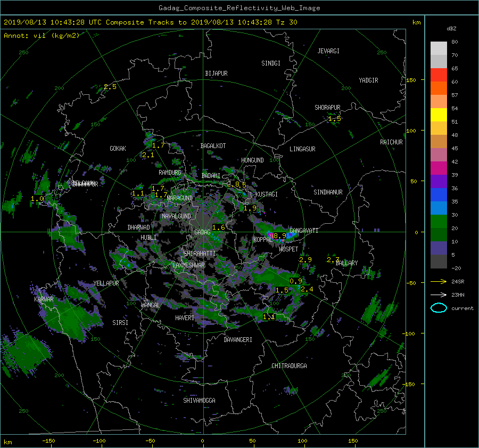Click the HAVERI city label
The height and width of the screenshot is (448, 479).
coord(185,318)
